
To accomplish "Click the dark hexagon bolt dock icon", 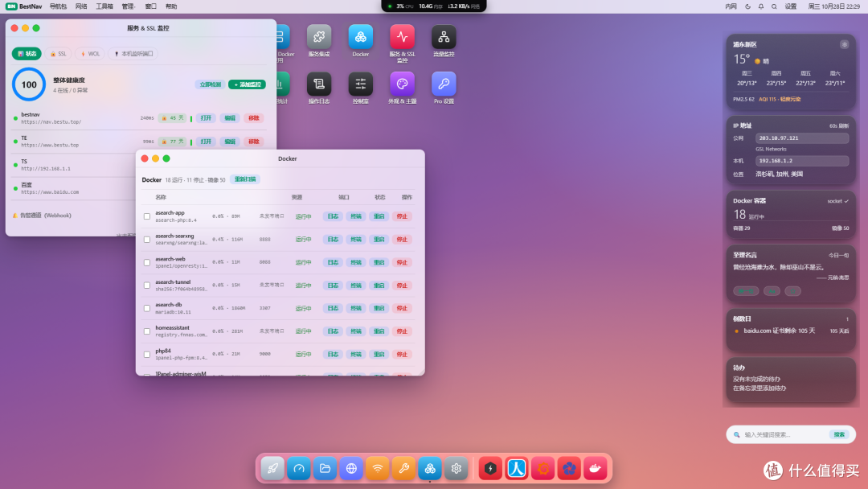I will pos(490,469).
